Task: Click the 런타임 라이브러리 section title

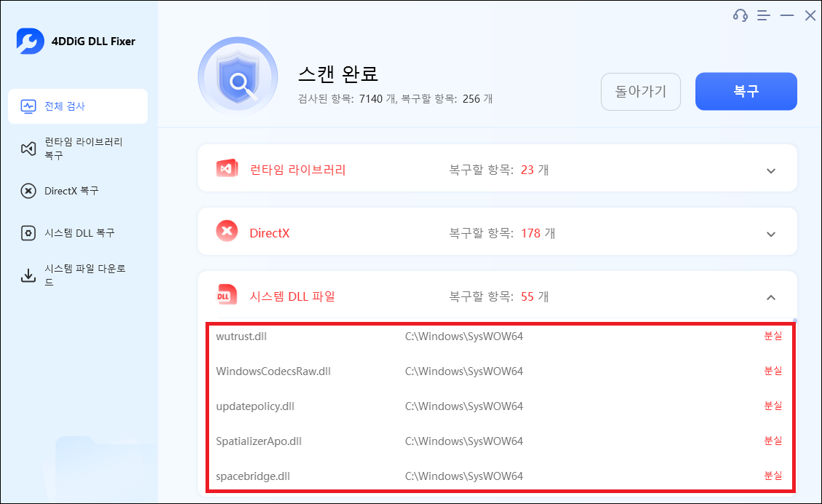Action: point(298,170)
